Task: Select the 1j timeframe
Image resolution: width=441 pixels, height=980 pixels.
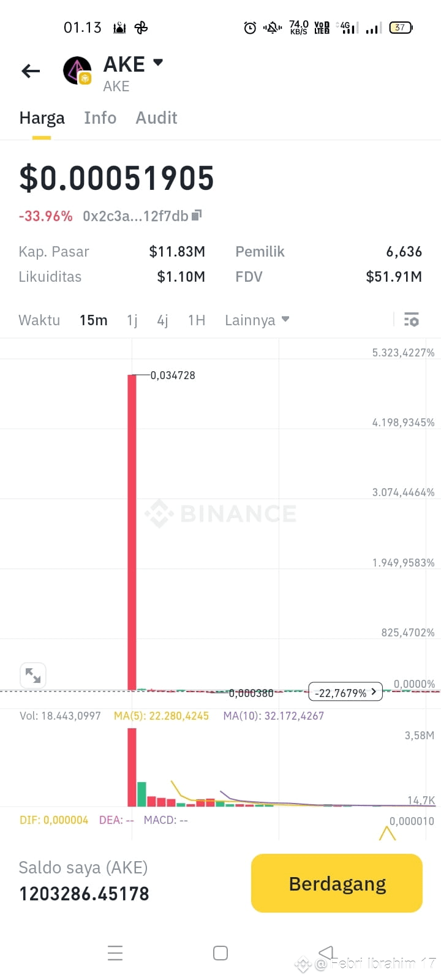Action: [132, 319]
